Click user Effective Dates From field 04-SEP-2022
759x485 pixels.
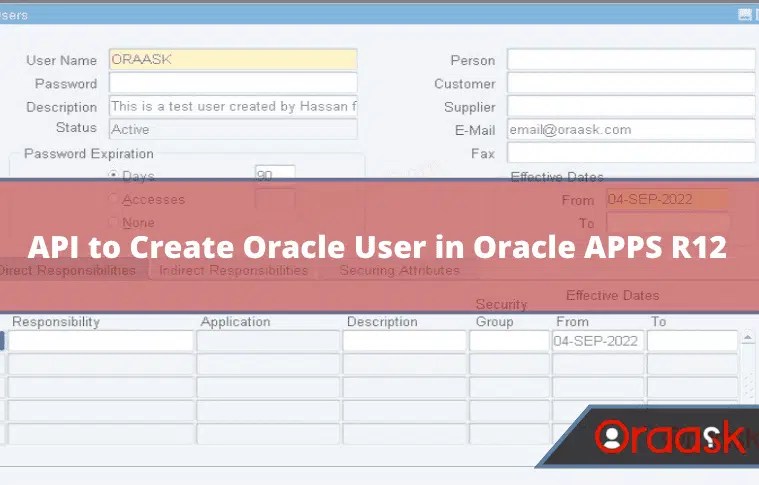668,199
